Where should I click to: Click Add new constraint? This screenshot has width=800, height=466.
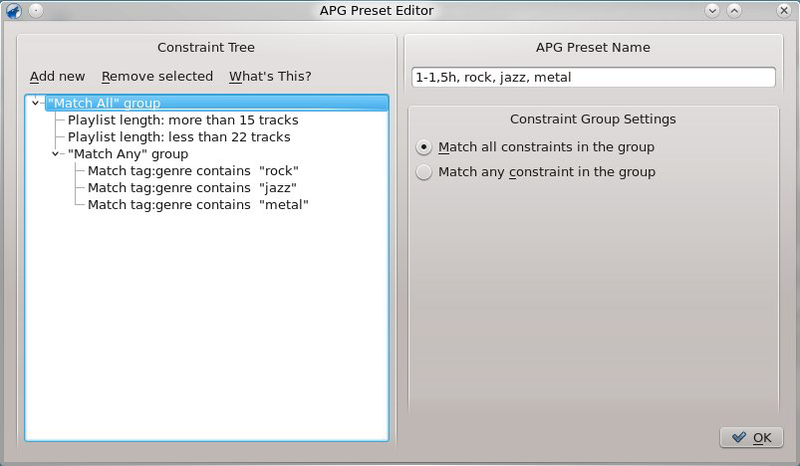click(x=57, y=77)
